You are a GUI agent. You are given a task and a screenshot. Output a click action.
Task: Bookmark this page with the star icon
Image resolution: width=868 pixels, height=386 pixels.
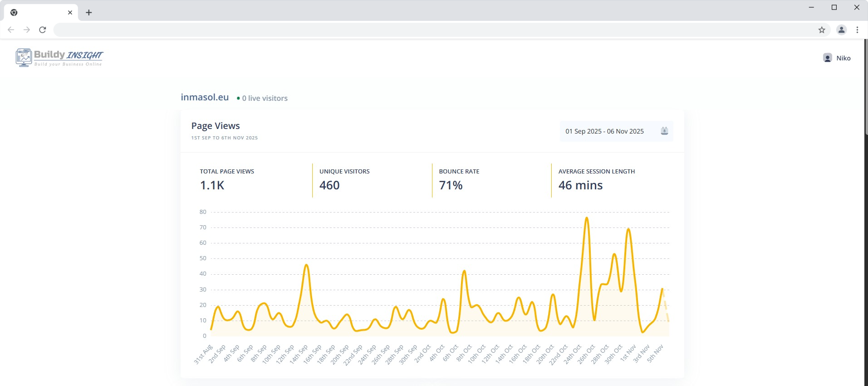[x=822, y=30]
